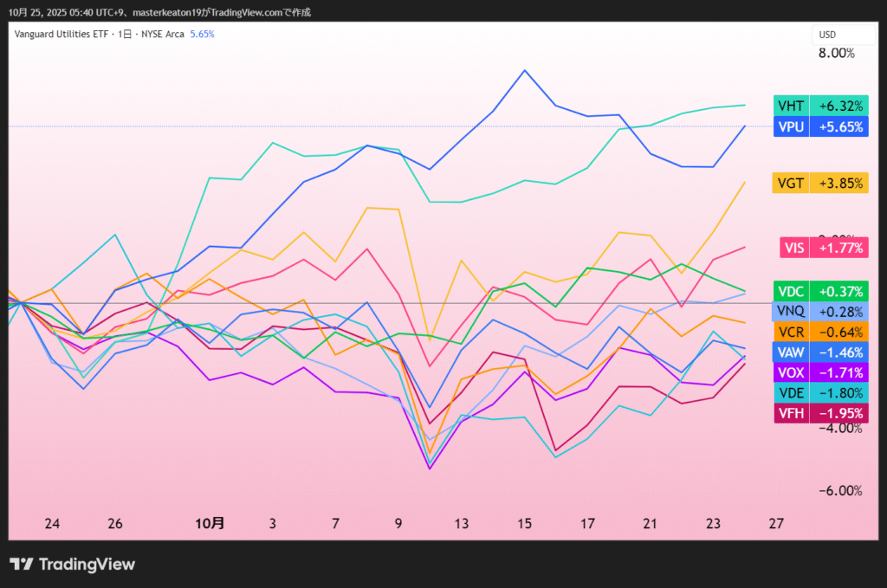Click the VDE -1.80% label
This screenshot has height=588, width=887.
coord(820,392)
